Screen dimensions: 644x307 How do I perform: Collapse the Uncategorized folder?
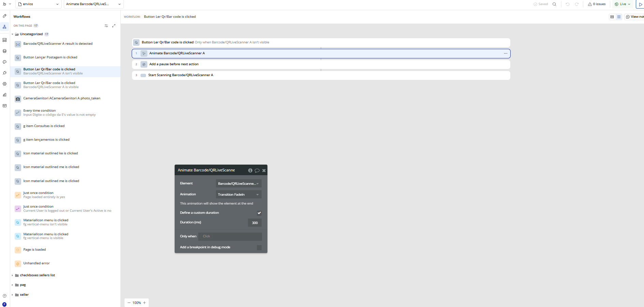(x=13, y=34)
